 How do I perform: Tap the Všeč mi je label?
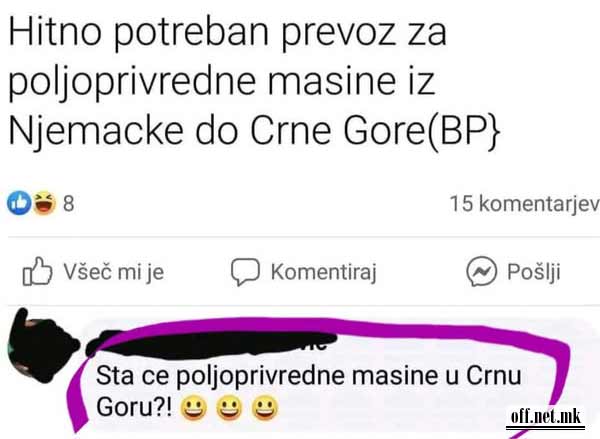(x=114, y=272)
